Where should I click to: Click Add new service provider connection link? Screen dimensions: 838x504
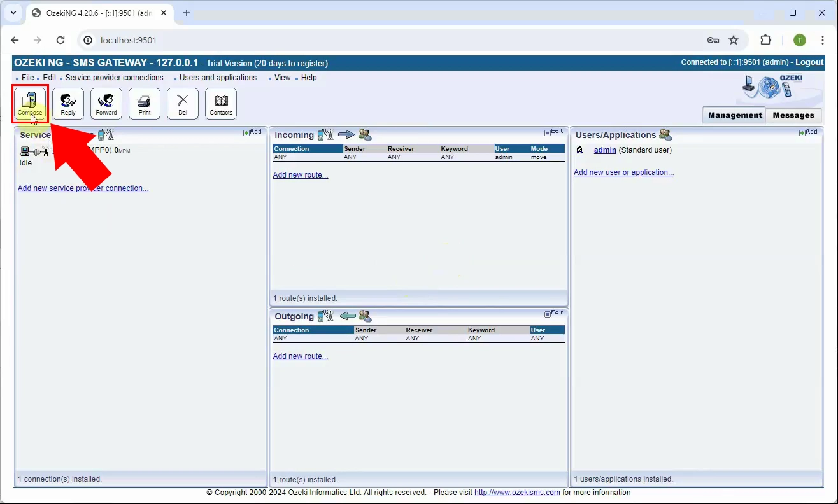pyautogui.click(x=83, y=188)
